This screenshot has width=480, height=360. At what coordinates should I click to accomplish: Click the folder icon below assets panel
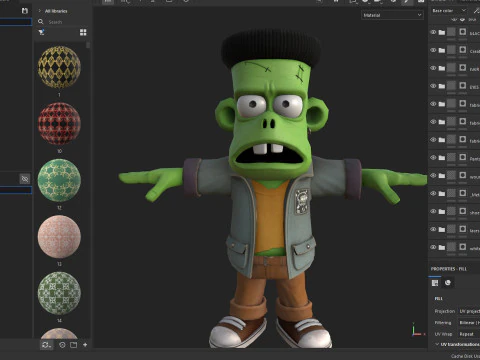coord(73,345)
